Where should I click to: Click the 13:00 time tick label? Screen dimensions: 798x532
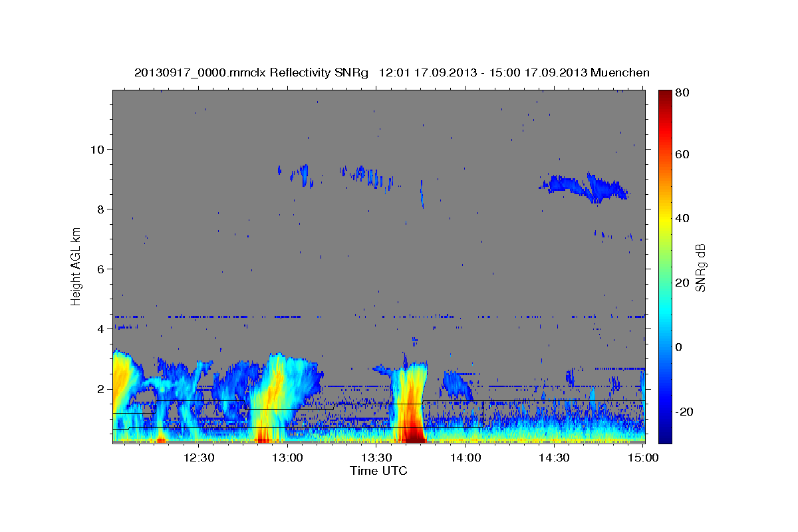[288, 458]
